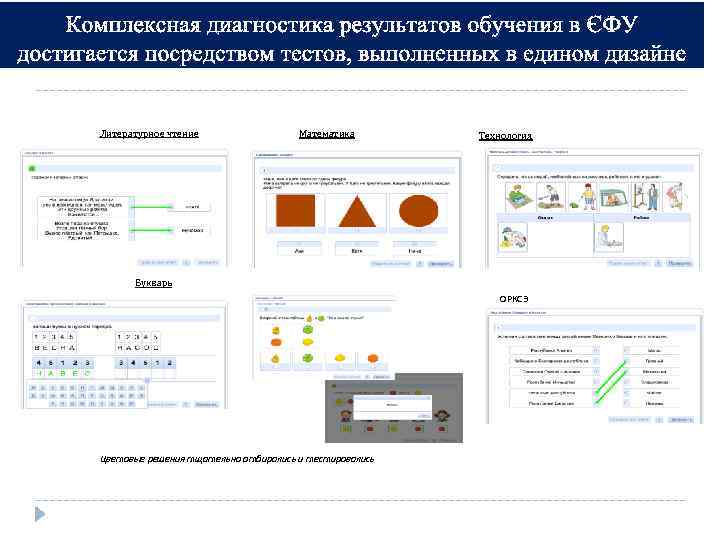Viewport: 720px width, 540px height.
Task: Click the on-screen letter keyboard in Букварь
Action: (87, 395)
